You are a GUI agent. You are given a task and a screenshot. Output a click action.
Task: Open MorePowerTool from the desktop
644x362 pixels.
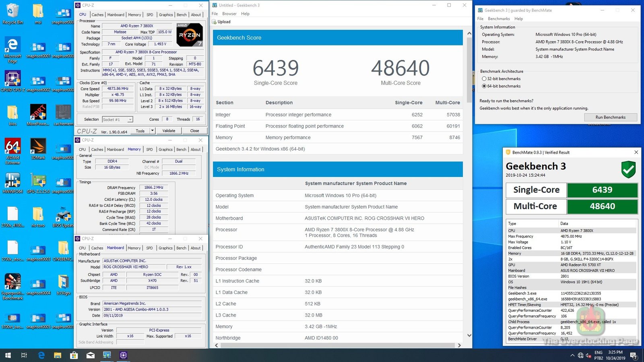[37, 112]
